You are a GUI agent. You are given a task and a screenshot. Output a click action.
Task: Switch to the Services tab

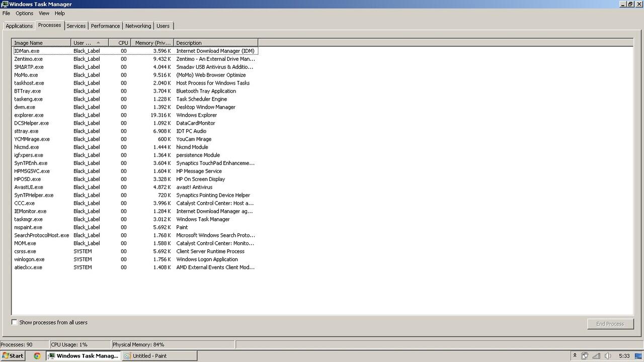click(x=76, y=26)
